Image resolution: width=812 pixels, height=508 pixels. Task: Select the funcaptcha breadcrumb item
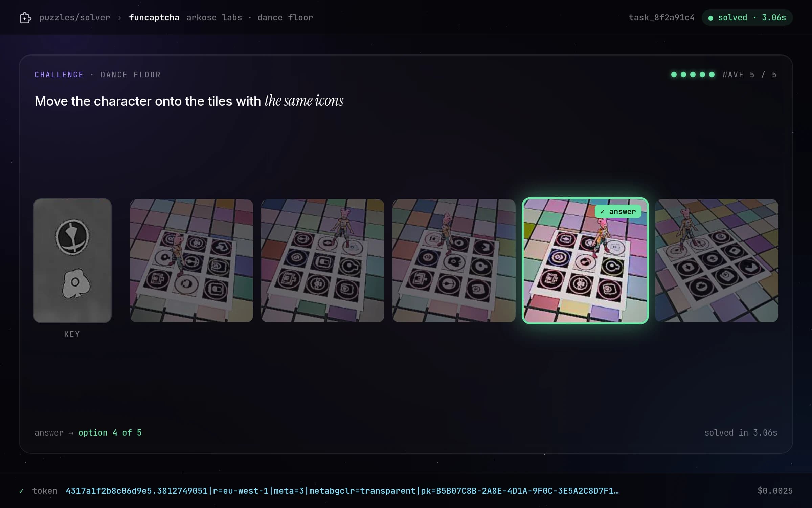(154, 18)
